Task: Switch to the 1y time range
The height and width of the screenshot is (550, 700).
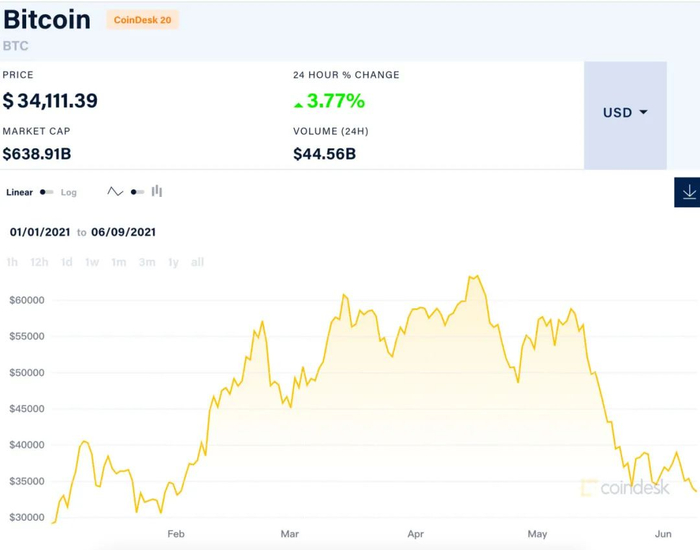Action: [x=173, y=262]
